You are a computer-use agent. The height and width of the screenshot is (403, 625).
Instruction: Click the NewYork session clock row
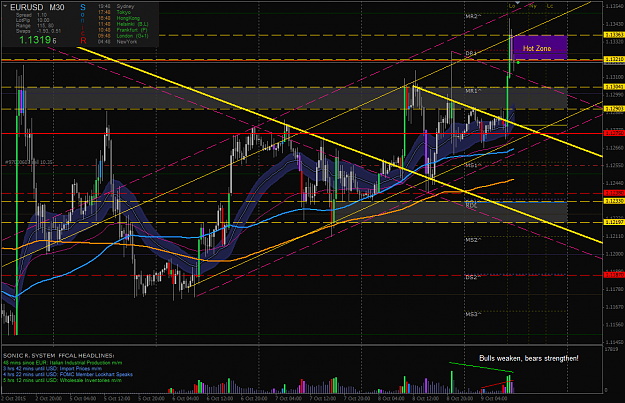(x=118, y=41)
